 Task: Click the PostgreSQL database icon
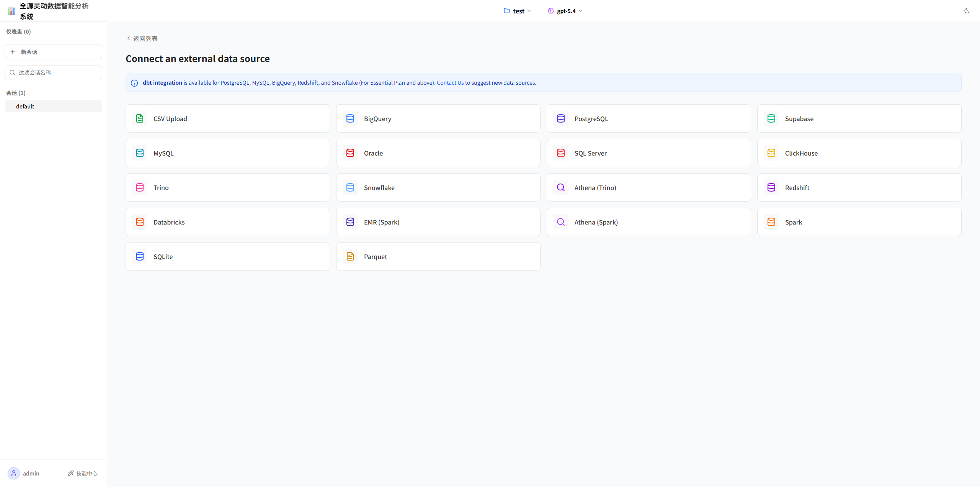tap(561, 118)
